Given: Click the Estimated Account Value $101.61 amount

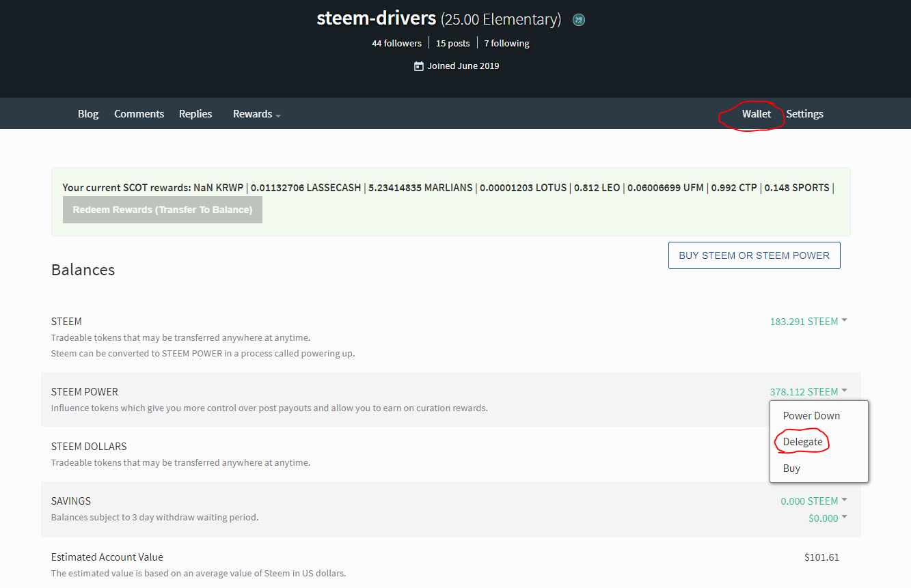Looking at the screenshot, I should click(821, 557).
